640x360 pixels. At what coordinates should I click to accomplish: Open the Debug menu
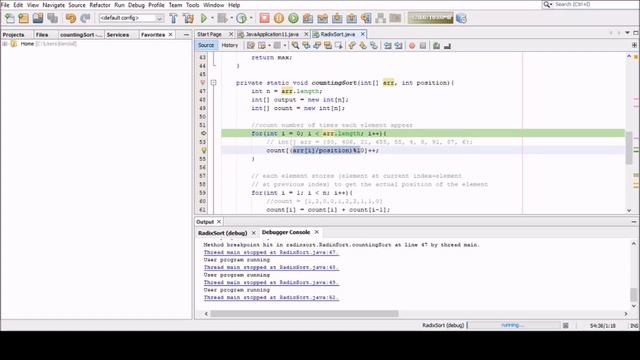pyautogui.click(x=136, y=5)
